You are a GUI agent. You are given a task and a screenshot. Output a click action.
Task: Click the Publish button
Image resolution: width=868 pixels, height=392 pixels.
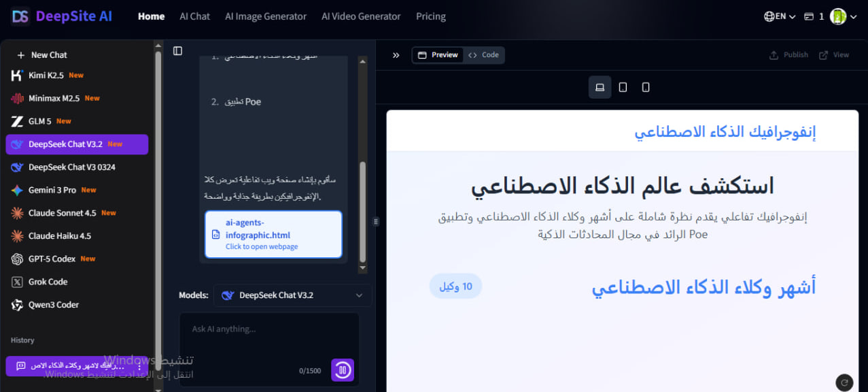coord(788,55)
